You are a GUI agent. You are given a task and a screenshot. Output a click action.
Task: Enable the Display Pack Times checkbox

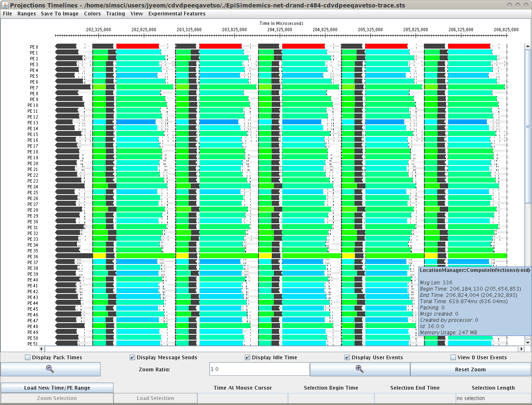click(28, 358)
